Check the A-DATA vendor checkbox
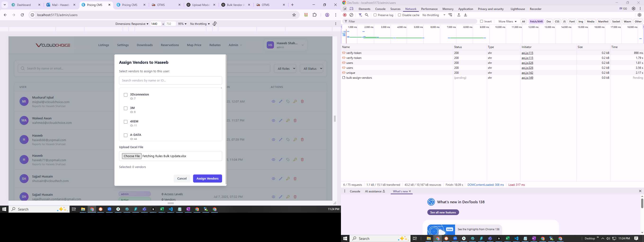Image resolution: width=644 pixels, height=242 pixels. point(126,135)
